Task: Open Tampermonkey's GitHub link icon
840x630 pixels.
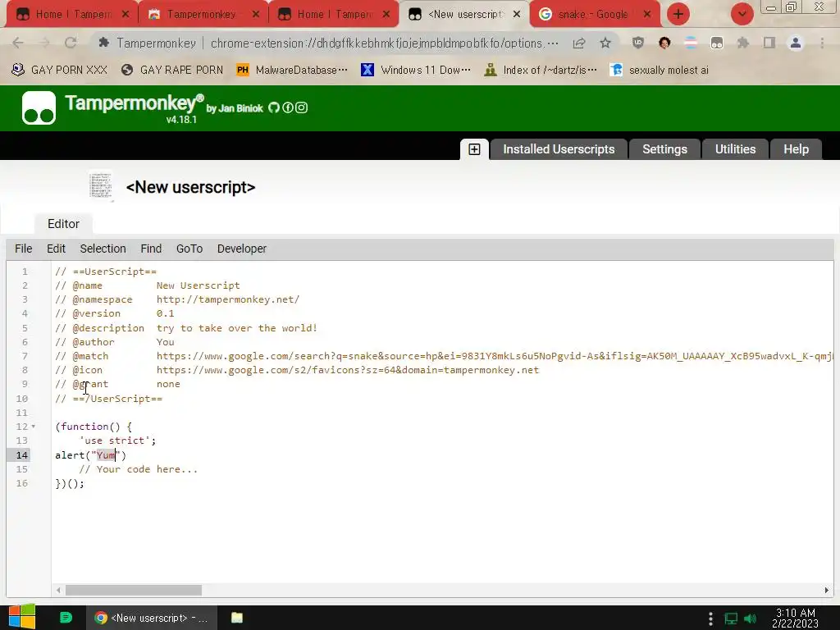Action: [x=274, y=107]
